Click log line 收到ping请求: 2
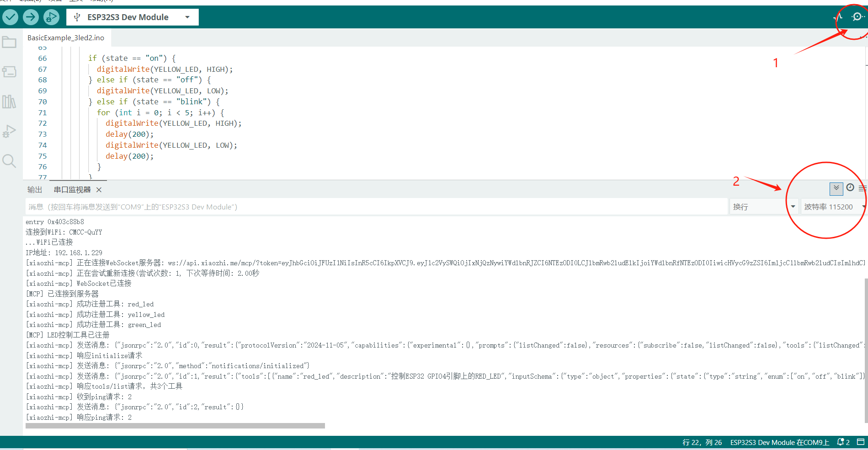Image resolution: width=868 pixels, height=450 pixels. (79, 397)
